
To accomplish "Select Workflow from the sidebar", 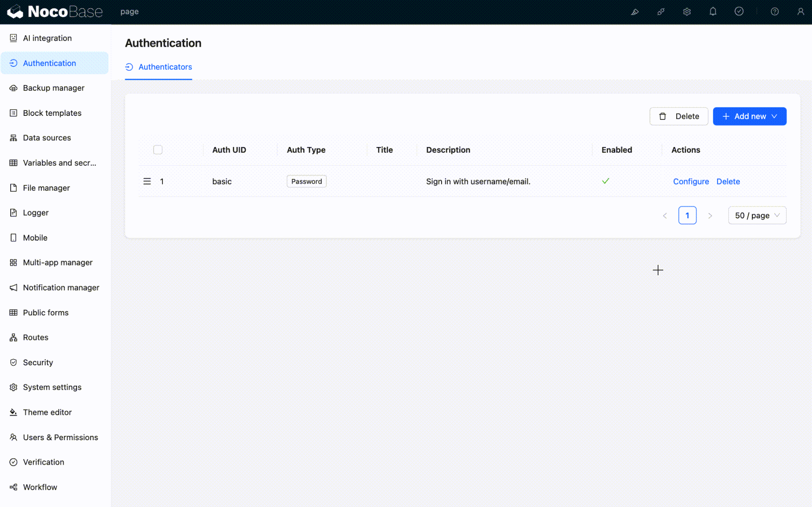I will [x=40, y=487].
